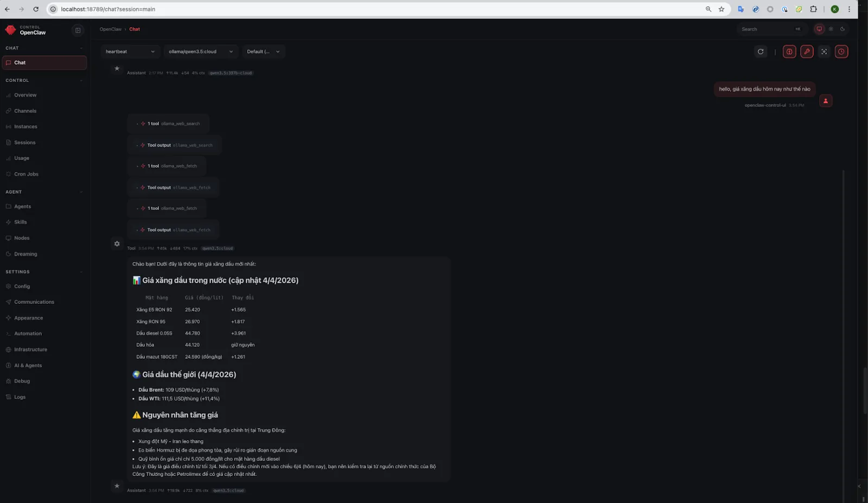
Task: Switch to the sun light theme
Action: [831, 29]
